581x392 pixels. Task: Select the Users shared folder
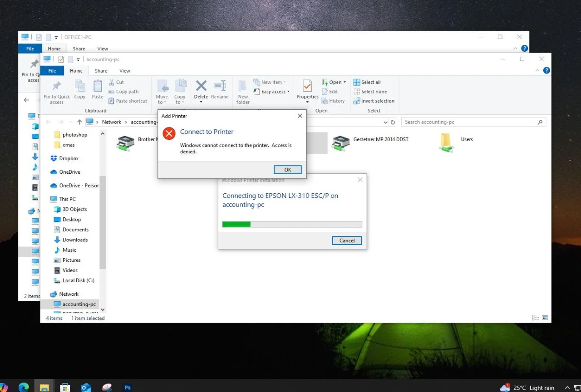457,143
